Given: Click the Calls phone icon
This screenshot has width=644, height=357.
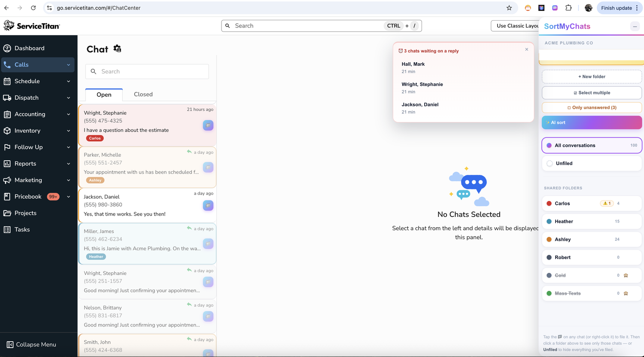Looking at the screenshot, I should pos(7,65).
